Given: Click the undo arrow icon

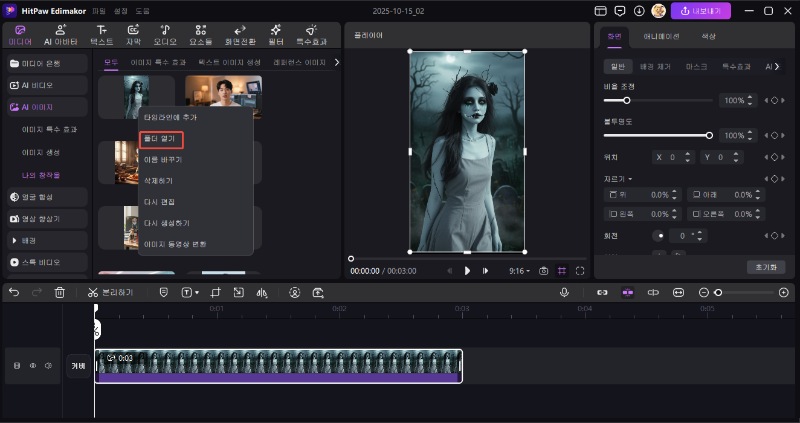Looking at the screenshot, I should tap(14, 292).
